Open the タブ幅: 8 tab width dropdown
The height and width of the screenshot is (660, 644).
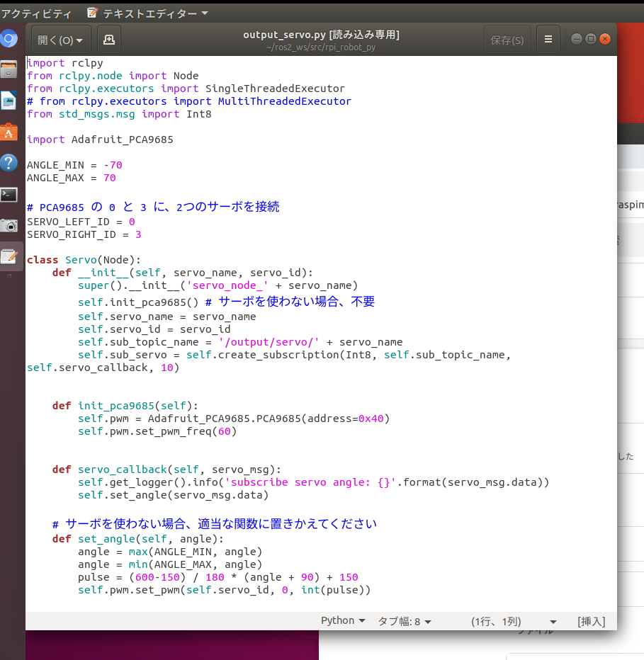tap(405, 621)
